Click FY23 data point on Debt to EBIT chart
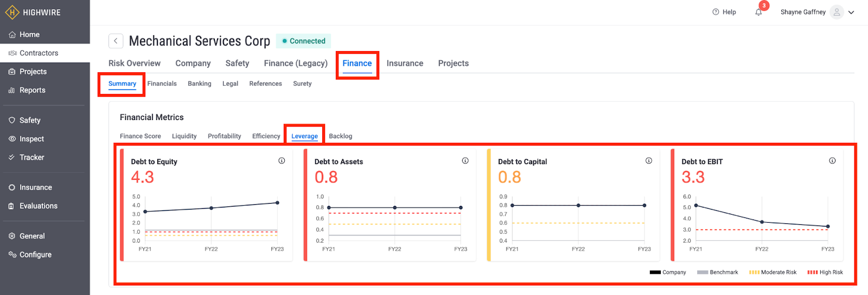Image resolution: width=868 pixels, height=295 pixels. click(x=827, y=227)
